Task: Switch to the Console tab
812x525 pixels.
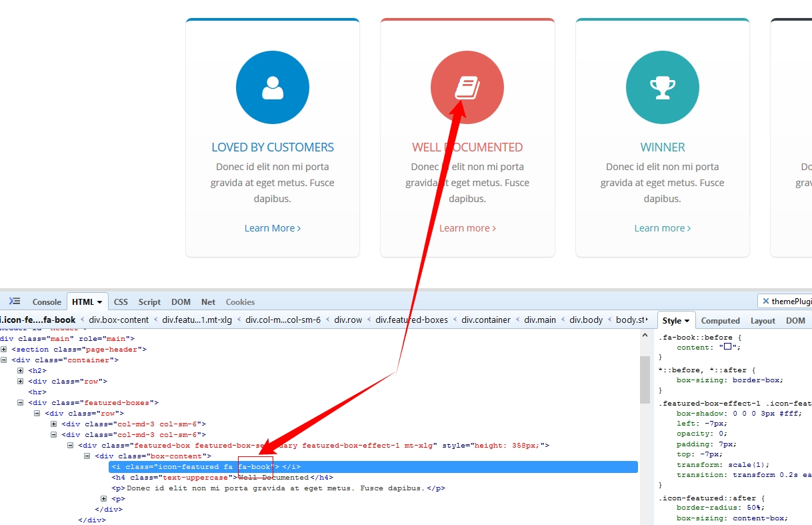Action: pyautogui.click(x=47, y=302)
